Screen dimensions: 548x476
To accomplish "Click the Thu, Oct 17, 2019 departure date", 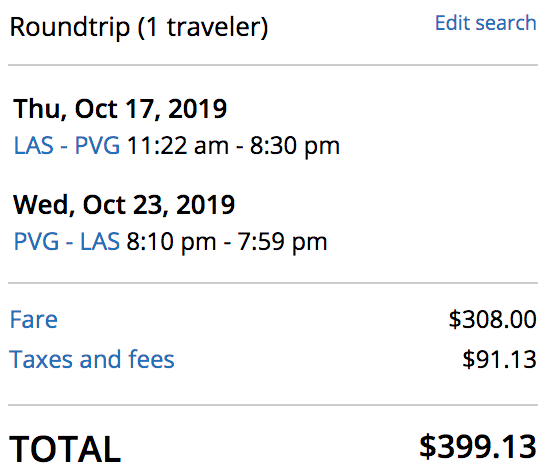I will coord(120,109).
